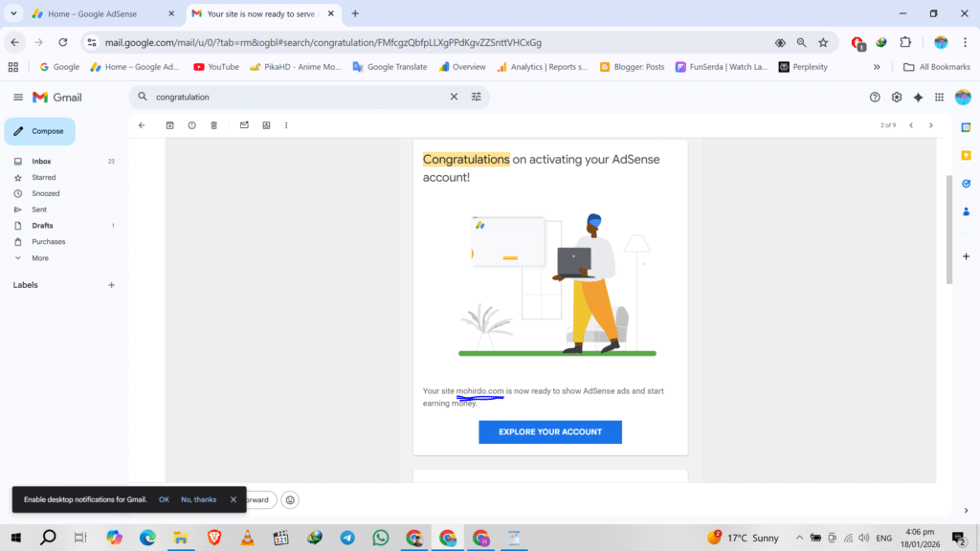Open the three-dot More options menu
This screenshot has height=551, width=980.
(x=286, y=125)
